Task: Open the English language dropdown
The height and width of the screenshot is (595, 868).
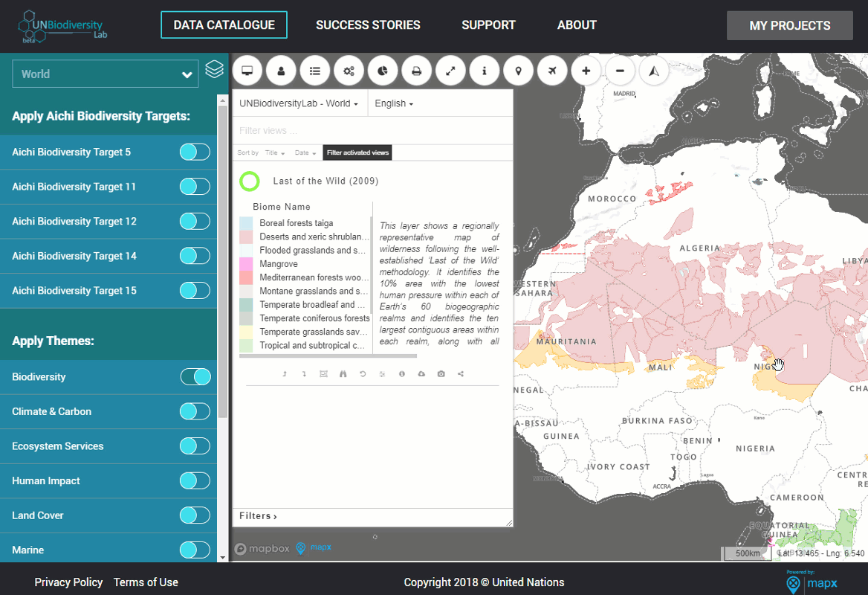Action: coord(394,103)
